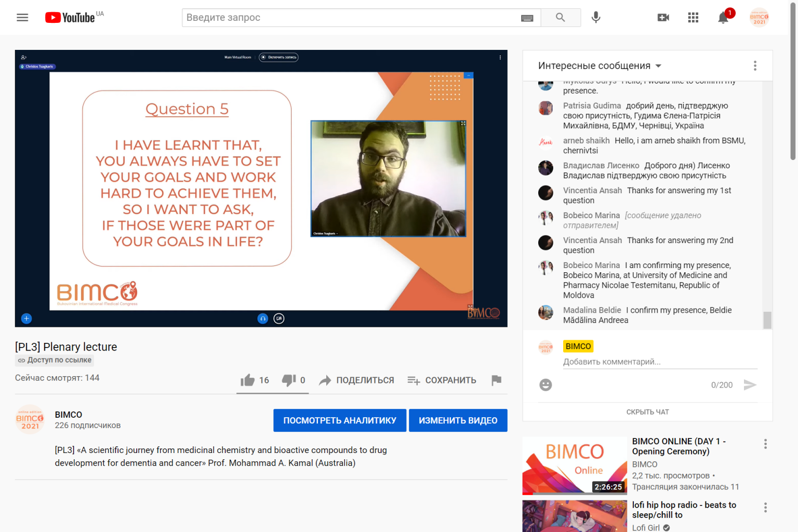Open the YouTube apps grid
This screenshot has width=798, height=532.
(x=693, y=18)
